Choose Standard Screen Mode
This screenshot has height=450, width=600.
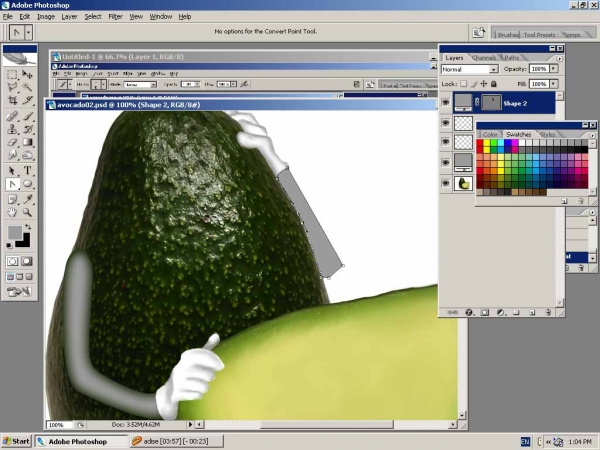pos(10,277)
